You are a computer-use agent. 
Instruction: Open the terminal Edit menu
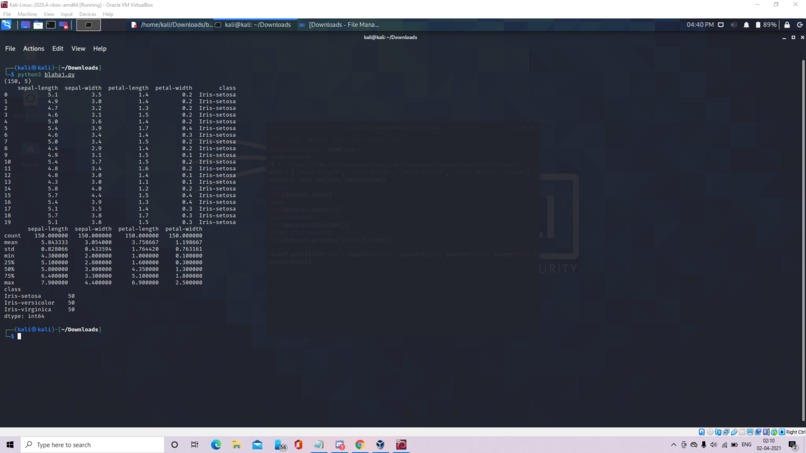(58, 48)
